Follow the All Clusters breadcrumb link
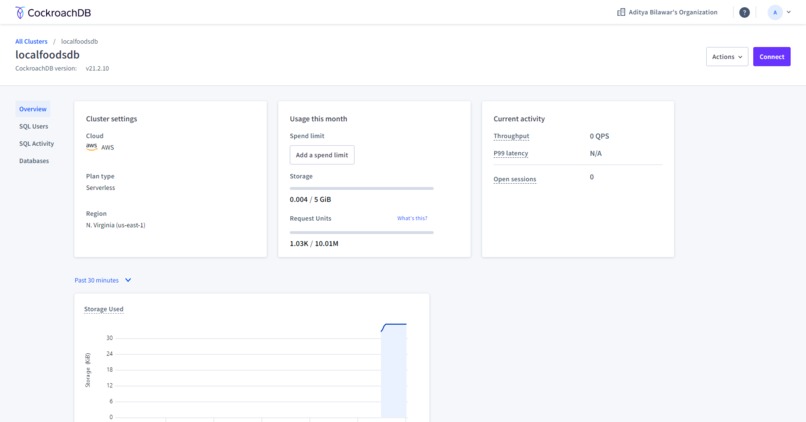Screen dimensions: 806x422 pyautogui.click(x=31, y=42)
